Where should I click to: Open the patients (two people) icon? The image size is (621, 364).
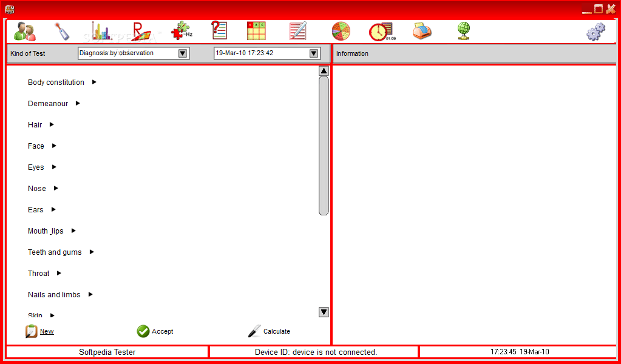click(24, 32)
